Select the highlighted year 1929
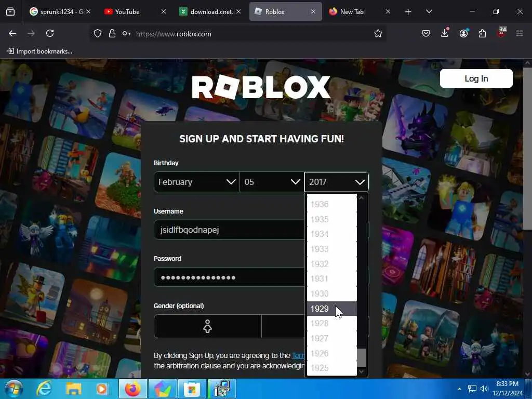Viewport: 532px width, 399px height. [x=331, y=309]
